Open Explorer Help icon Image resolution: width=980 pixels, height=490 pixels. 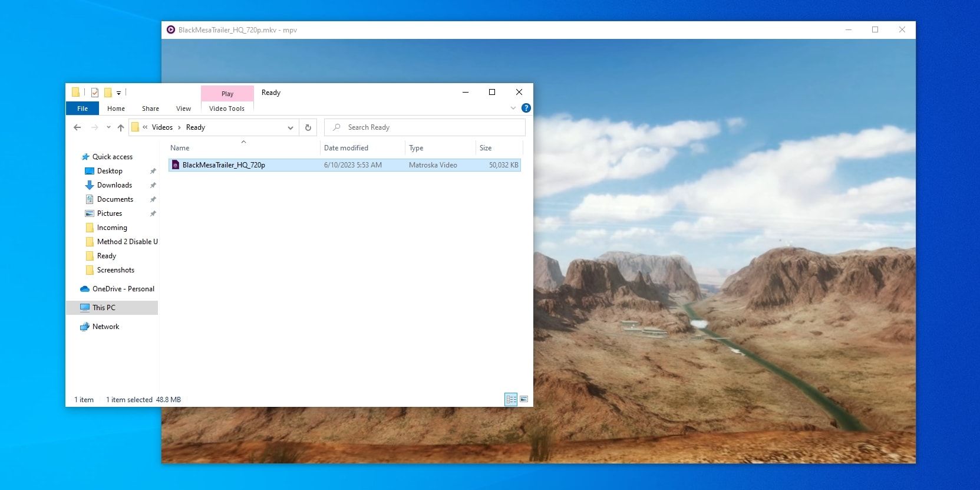tap(526, 108)
